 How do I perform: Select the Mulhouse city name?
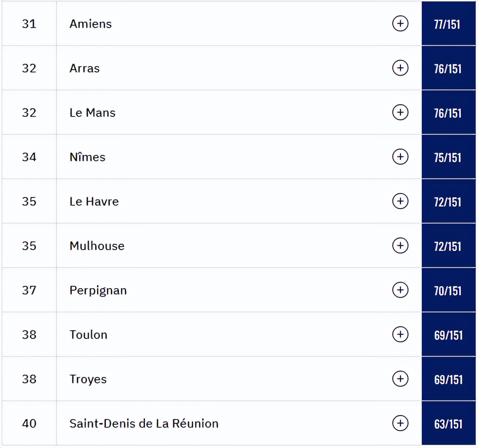coord(97,246)
